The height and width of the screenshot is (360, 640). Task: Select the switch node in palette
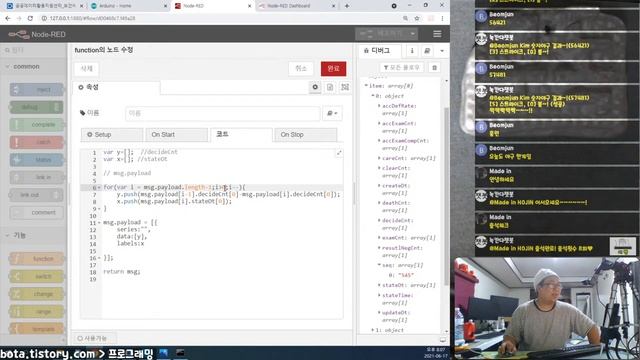37,276
